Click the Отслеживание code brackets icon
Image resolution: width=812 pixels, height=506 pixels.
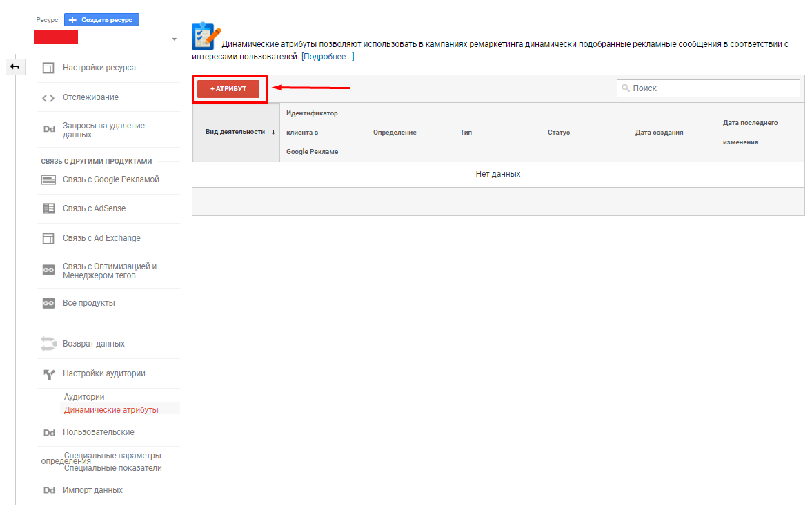pos(48,98)
